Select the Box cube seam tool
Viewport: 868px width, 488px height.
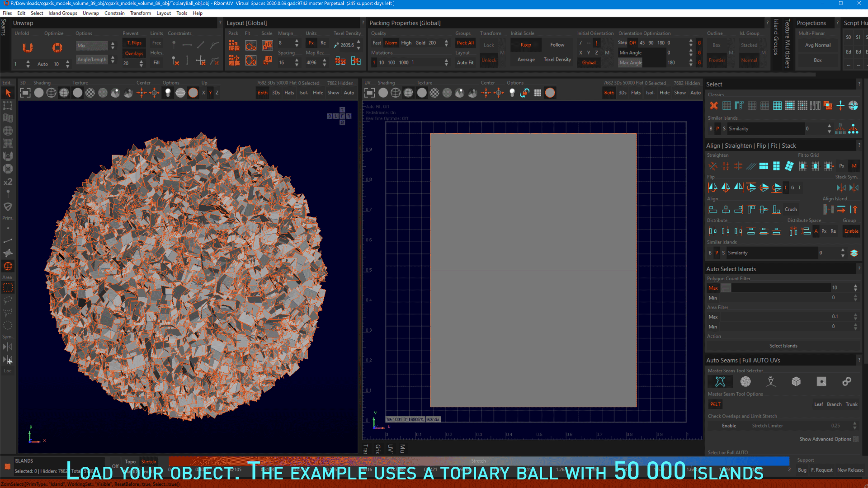[x=796, y=382]
